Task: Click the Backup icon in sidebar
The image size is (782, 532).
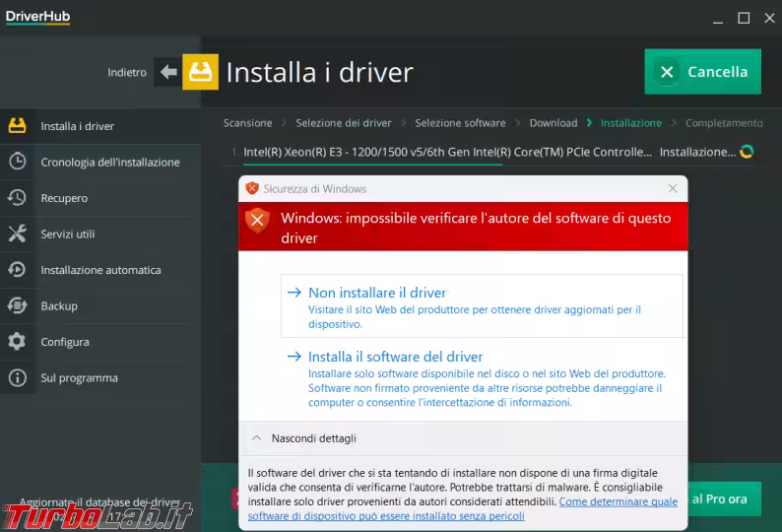Action: pyautogui.click(x=17, y=305)
